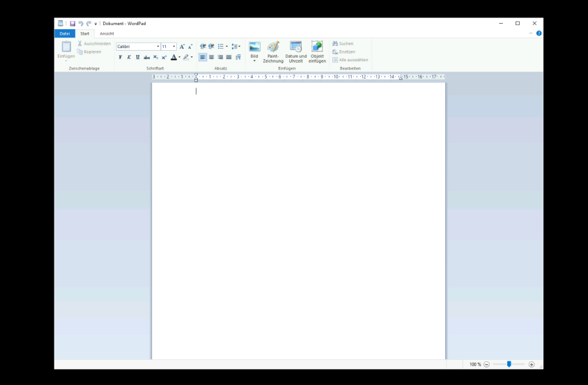
Task: Insert a Paint-Zeichnung drawing
Action: [x=273, y=52]
